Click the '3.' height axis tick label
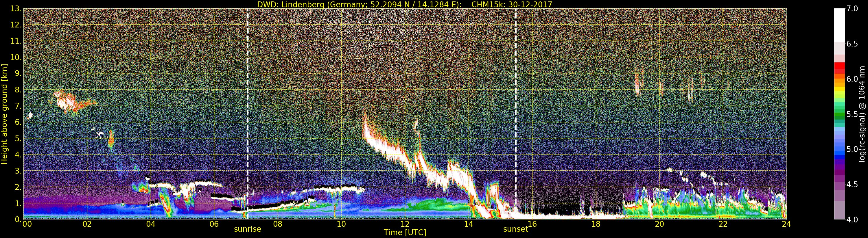The width and height of the screenshot is (868, 238). (18, 171)
